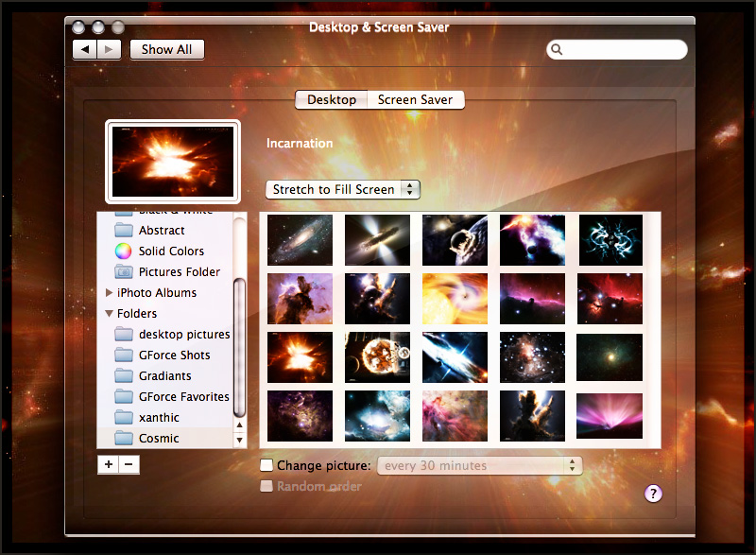The image size is (756, 555).
Task: Go forward with the right arrow button
Action: click(109, 50)
